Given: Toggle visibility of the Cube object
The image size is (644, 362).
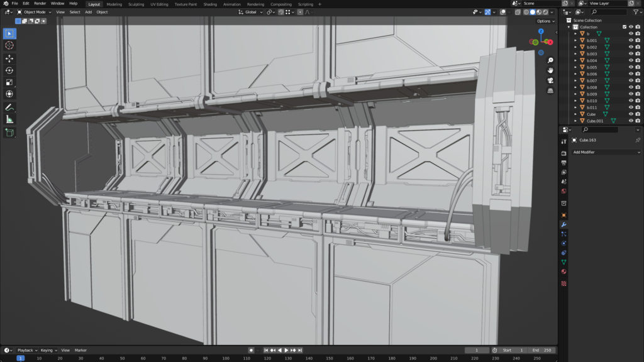Looking at the screenshot, I should pyautogui.click(x=631, y=114).
